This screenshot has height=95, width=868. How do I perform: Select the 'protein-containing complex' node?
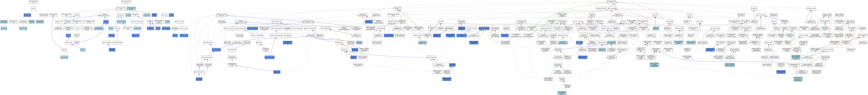click(131, 8)
